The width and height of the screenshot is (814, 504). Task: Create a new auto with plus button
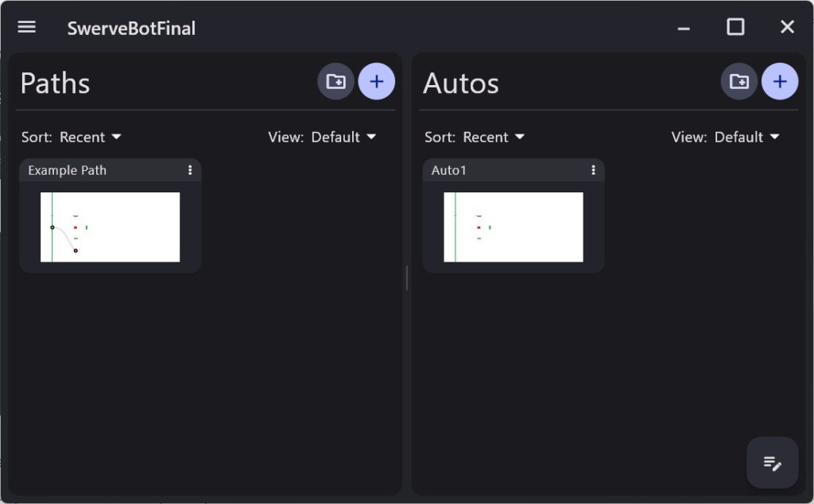(x=780, y=82)
